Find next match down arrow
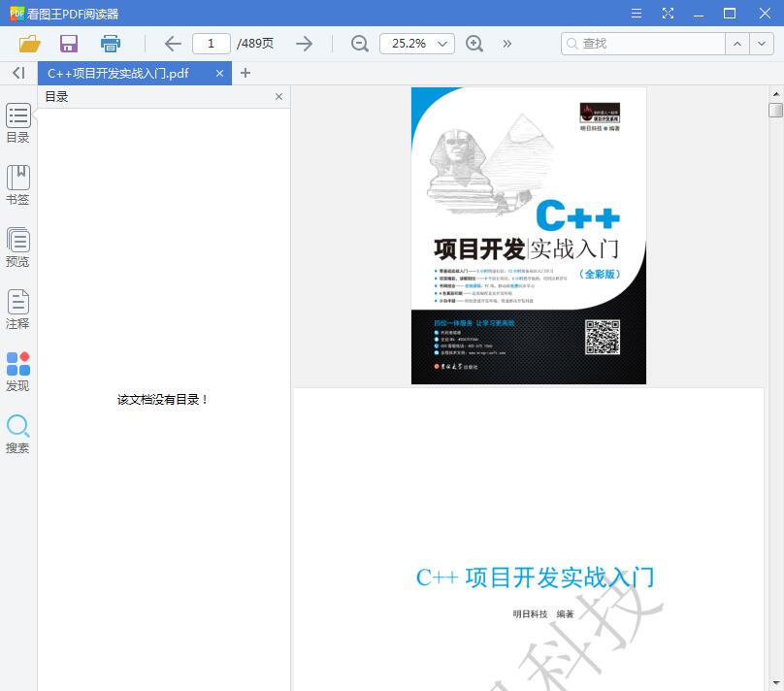Screen dimensions: 784x691 pyautogui.click(x=761, y=44)
